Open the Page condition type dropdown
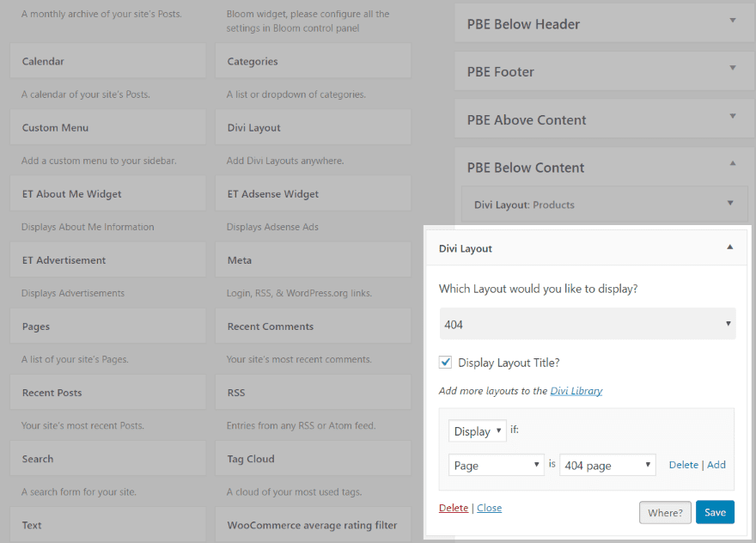Screen dimensions: 756x543 [x=497, y=466]
